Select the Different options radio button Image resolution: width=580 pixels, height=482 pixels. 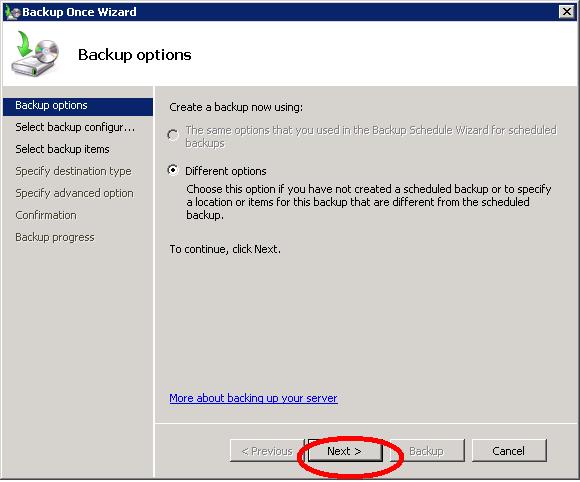[x=173, y=170]
